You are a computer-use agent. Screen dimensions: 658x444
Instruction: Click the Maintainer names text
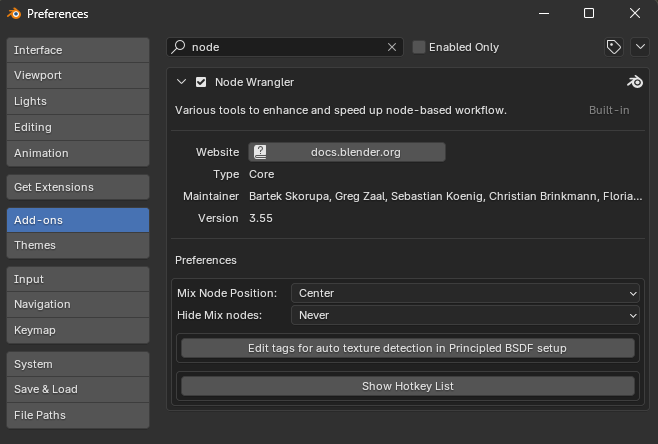(445, 196)
